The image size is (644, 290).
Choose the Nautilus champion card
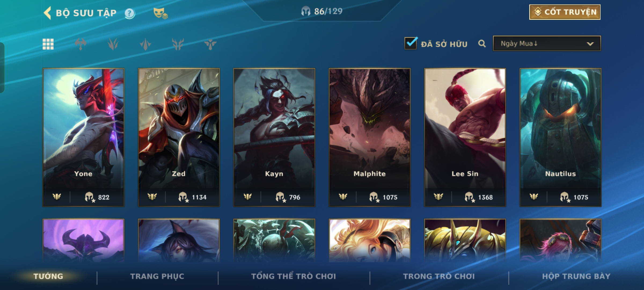tap(561, 137)
